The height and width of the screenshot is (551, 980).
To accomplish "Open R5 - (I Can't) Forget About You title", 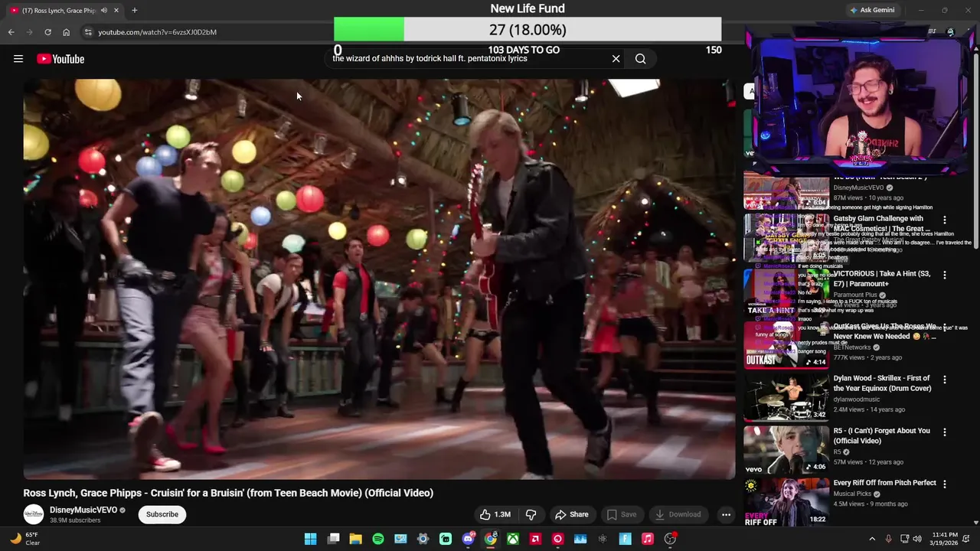I will 881,435.
